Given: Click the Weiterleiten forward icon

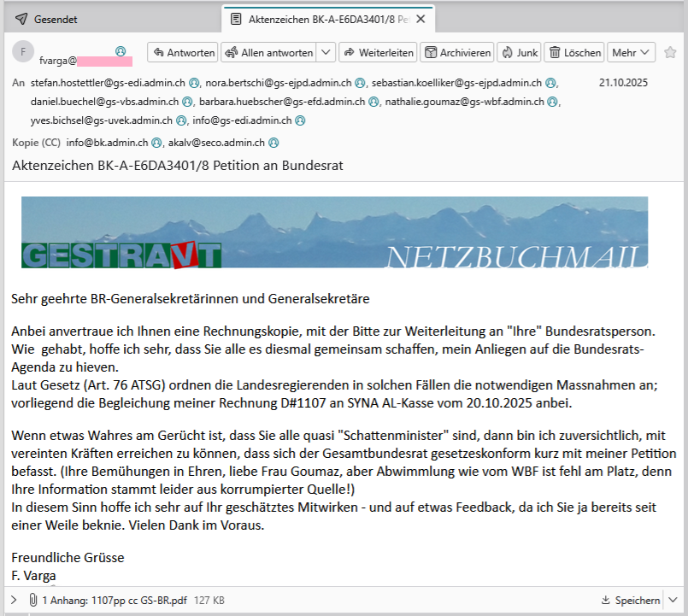Looking at the screenshot, I should click(x=350, y=52).
